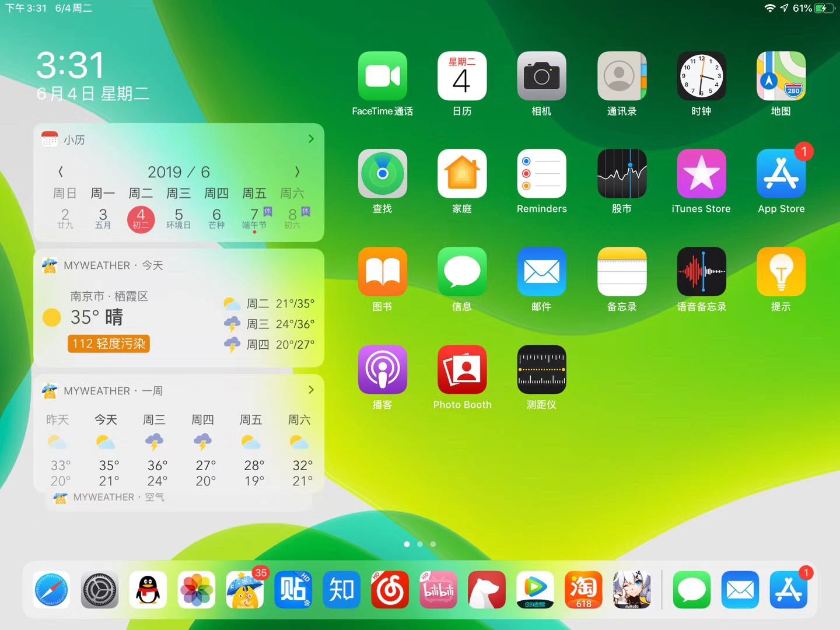Open Taobao 618 from the dock

click(x=583, y=590)
